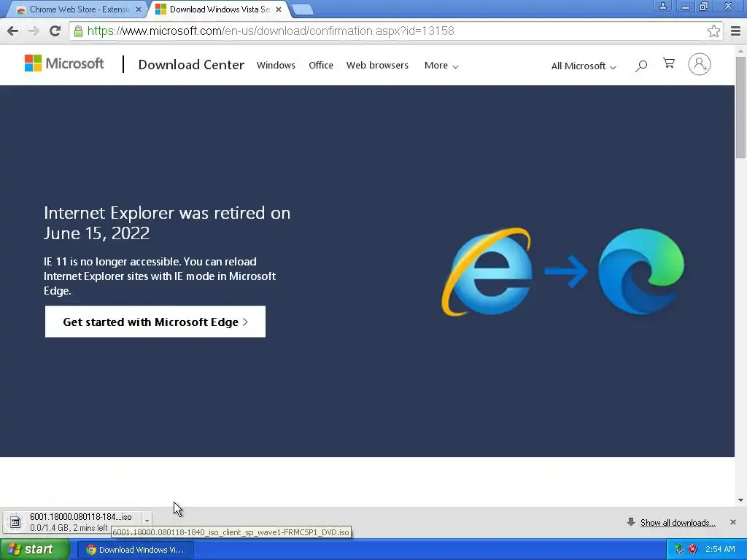Click Get started with Microsoft Edge button

[155, 322]
